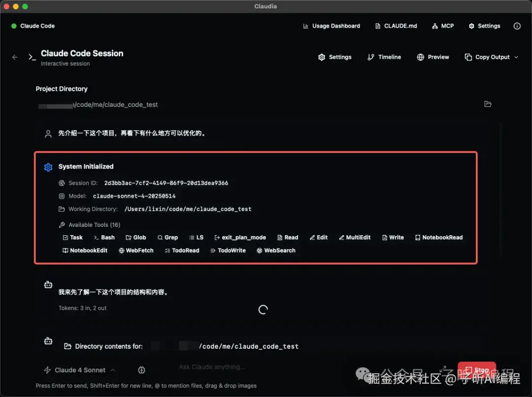The height and width of the screenshot is (397, 532).
Task: Click the info circle icon
Action: pos(517,26)
